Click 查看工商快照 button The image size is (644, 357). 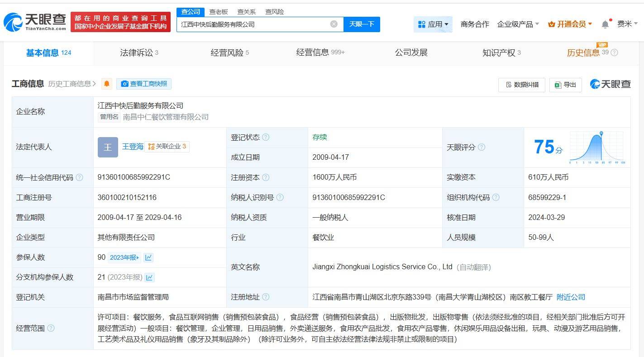click(x=144, y=84)
